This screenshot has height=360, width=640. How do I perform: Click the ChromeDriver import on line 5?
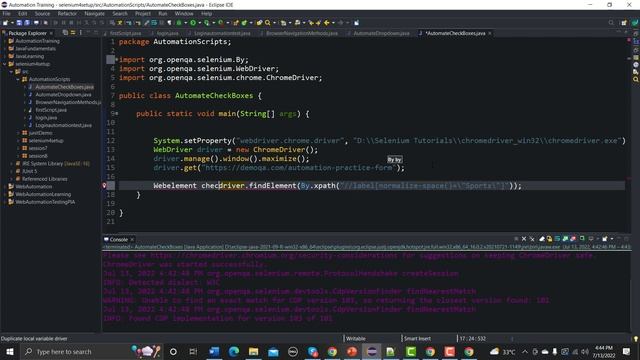[220, 78]
